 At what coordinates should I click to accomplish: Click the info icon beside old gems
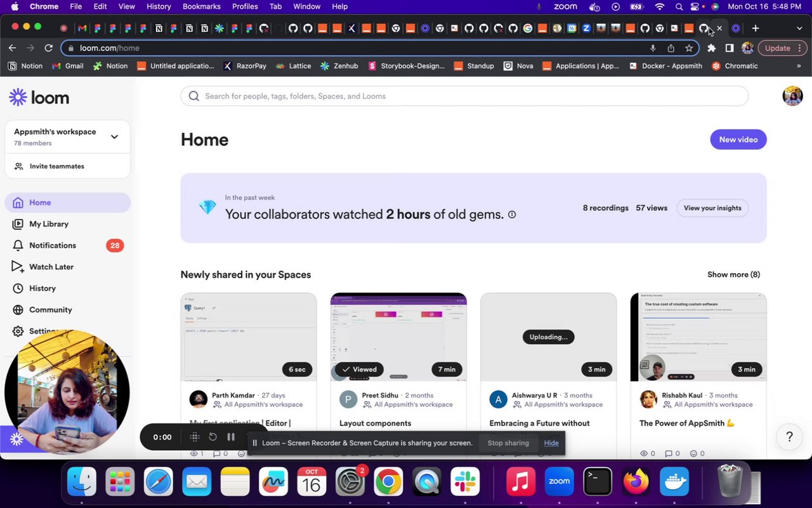512,215
